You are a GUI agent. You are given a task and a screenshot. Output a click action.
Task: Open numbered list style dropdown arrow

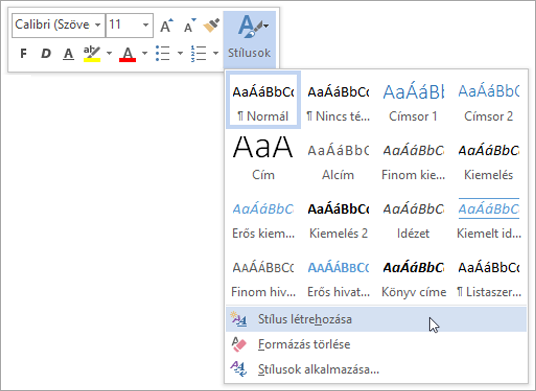click(x=215, y=53)
